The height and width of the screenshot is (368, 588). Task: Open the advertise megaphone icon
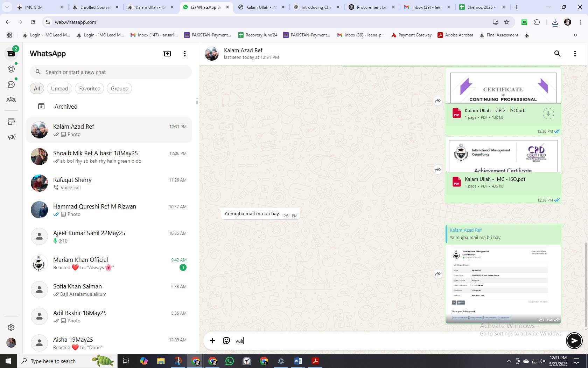tap(11, 137)
